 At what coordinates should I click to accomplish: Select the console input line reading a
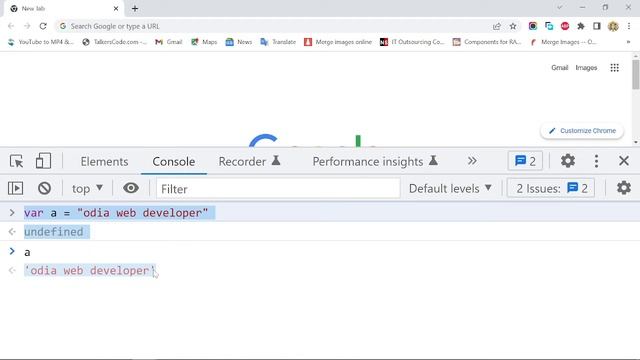click(x=27, y=252)
